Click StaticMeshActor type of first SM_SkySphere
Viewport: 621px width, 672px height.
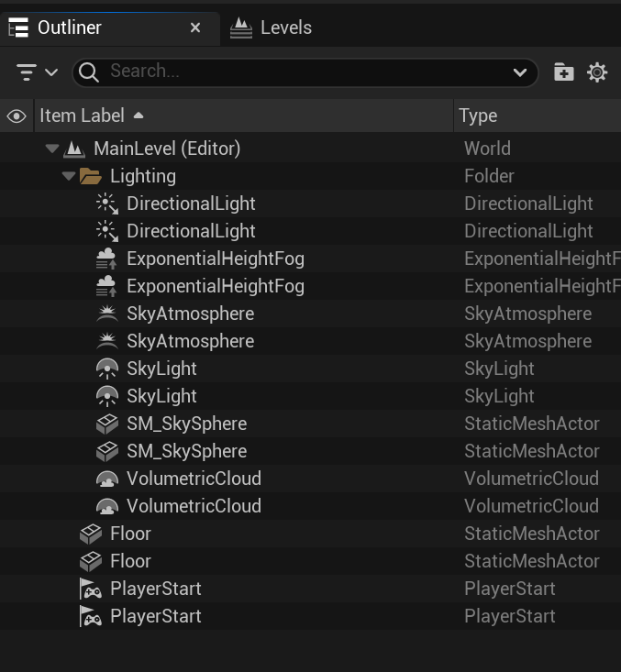(x=532, y=424)
